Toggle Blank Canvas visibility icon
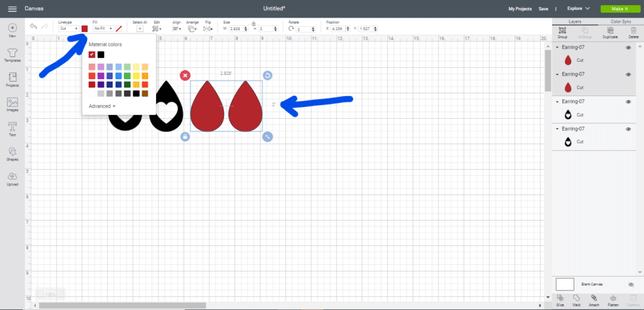Screen dimensions: 644x310 point(631,284)
